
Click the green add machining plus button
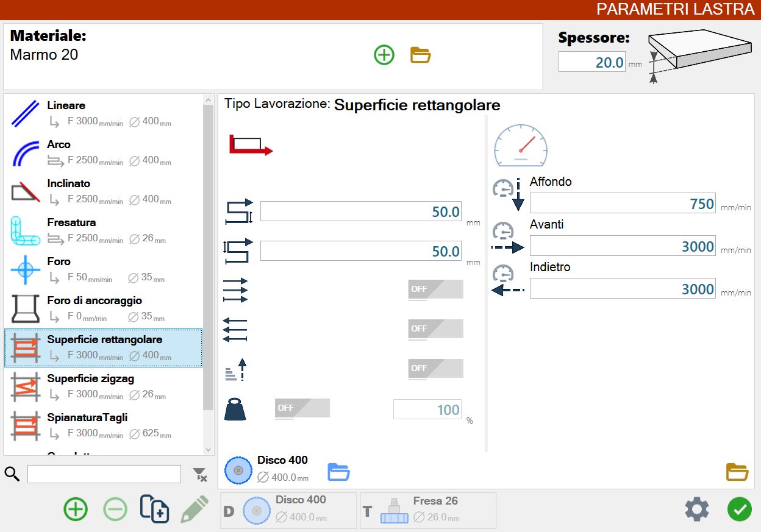76,509
